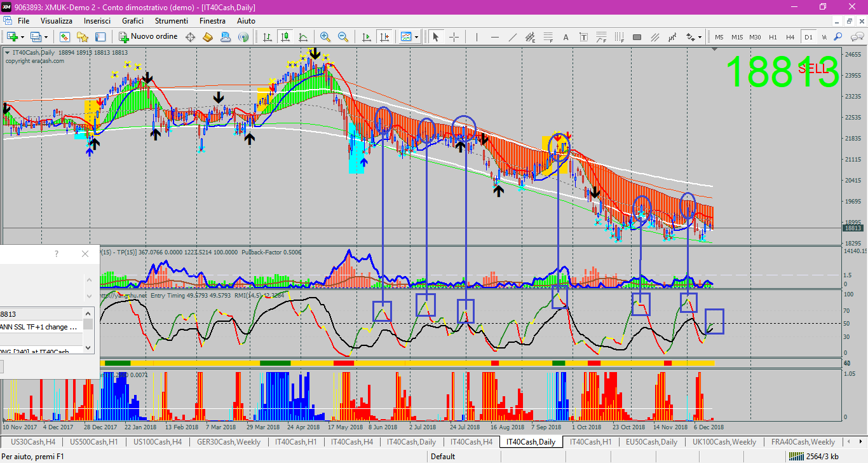Expand the Profiles dropdown arrow
The height and width of the screenshot is (463, 868).
click(46, 37)
